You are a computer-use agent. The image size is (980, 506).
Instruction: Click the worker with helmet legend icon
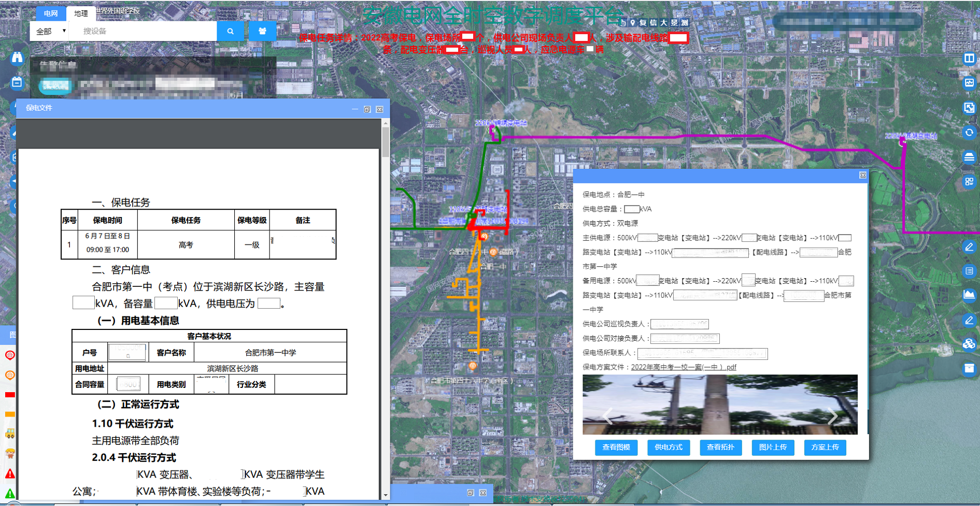(10, 454)
